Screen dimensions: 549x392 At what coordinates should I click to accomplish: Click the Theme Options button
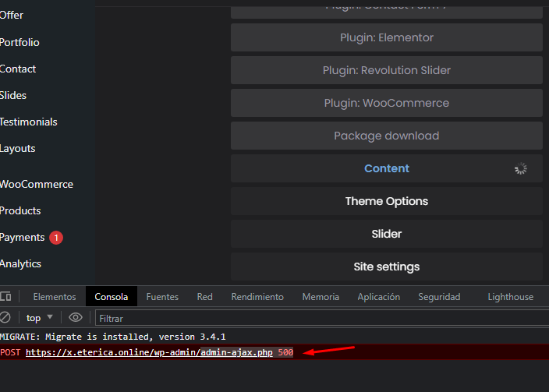pyautogui.click(x=387, y=201)
